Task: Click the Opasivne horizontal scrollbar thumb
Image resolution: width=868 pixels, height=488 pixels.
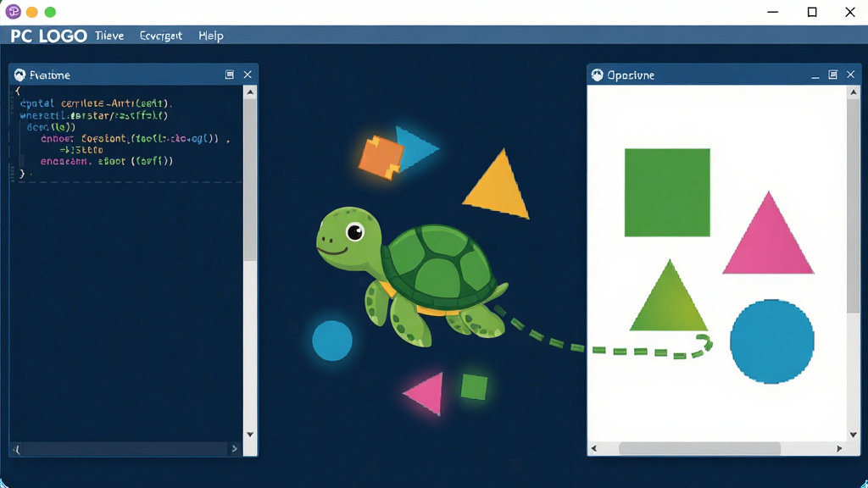Action: (x=699, y=448)
